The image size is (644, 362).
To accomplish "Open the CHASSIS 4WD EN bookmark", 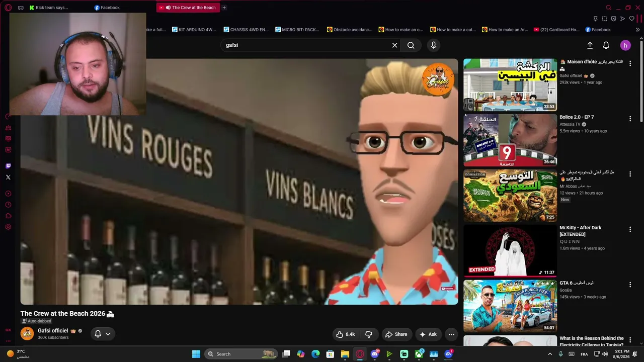I will [246, 30].
